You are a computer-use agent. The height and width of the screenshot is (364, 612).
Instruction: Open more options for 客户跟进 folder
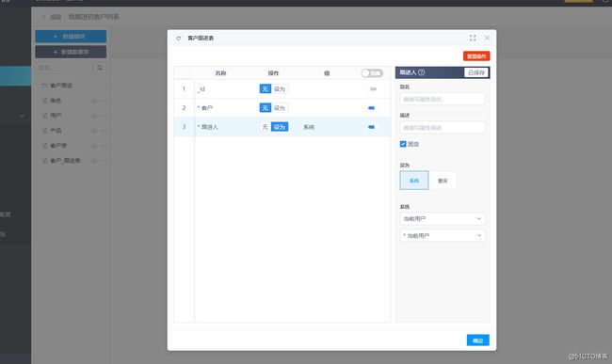click(x=104, y=86)
